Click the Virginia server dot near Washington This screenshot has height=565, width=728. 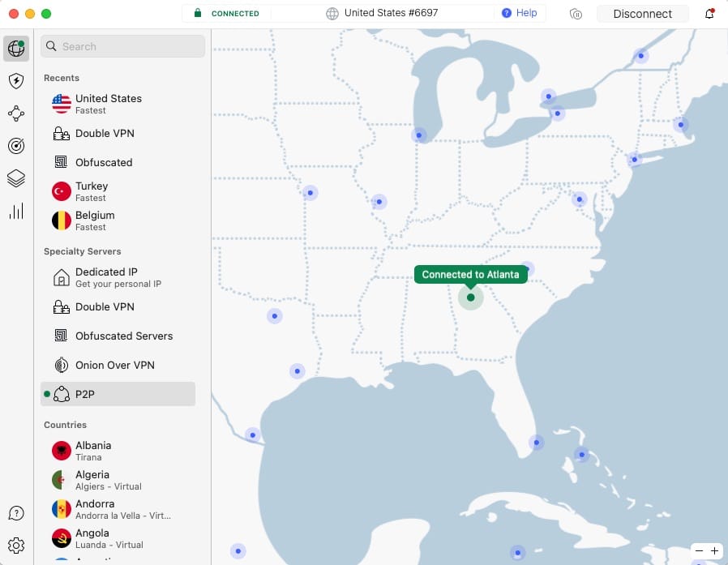coord(579,199)
